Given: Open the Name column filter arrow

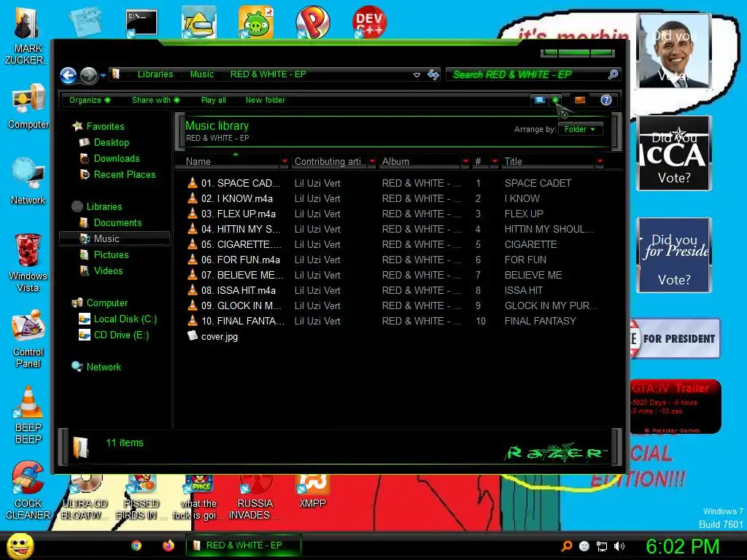Looking at the screenshot, I should click(x=285, y=161).
